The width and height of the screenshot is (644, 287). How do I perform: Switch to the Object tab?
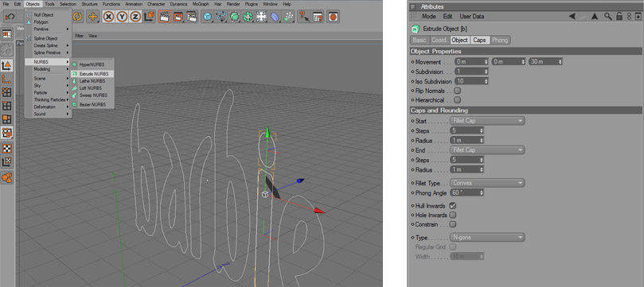459,41
